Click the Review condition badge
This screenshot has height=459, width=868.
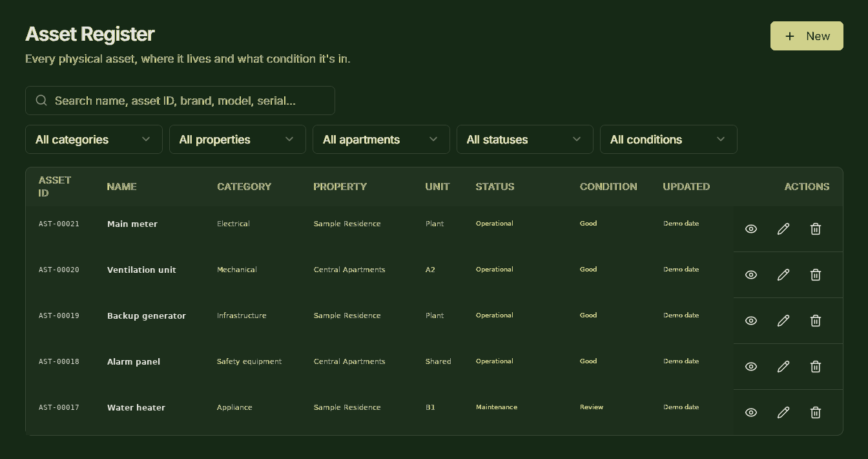592,407
